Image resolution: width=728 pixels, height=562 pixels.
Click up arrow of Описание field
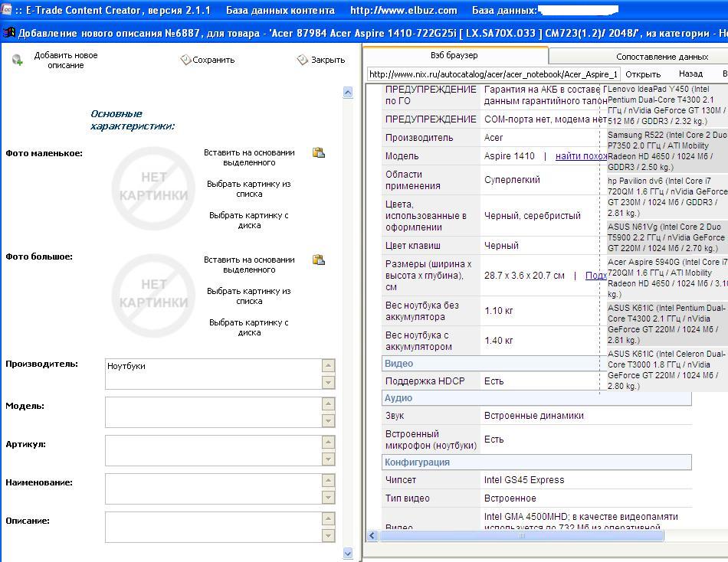(328, 519)
